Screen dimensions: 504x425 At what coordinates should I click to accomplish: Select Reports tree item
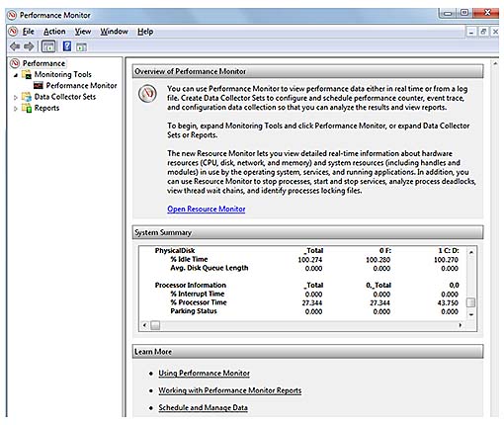tap(46, 108)
